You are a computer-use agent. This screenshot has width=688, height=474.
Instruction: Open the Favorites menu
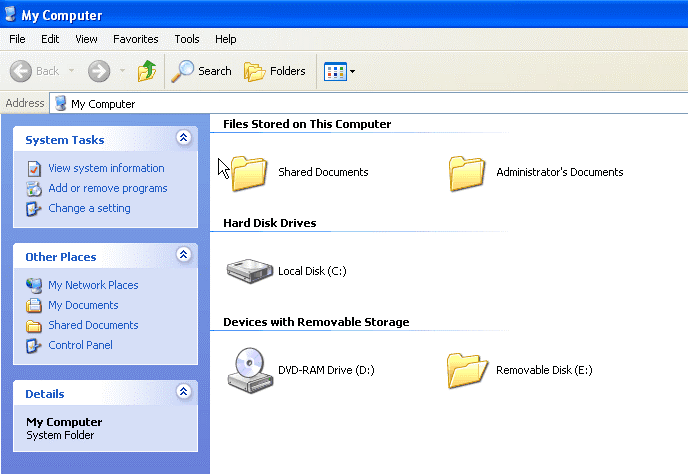[136, 39]
